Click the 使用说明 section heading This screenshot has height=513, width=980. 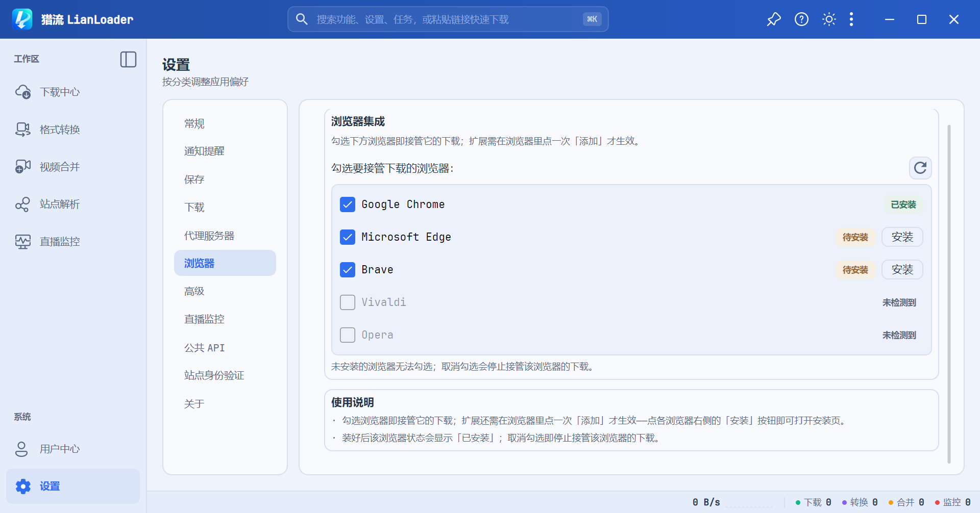pyautogui.click(x=352, y=402)
